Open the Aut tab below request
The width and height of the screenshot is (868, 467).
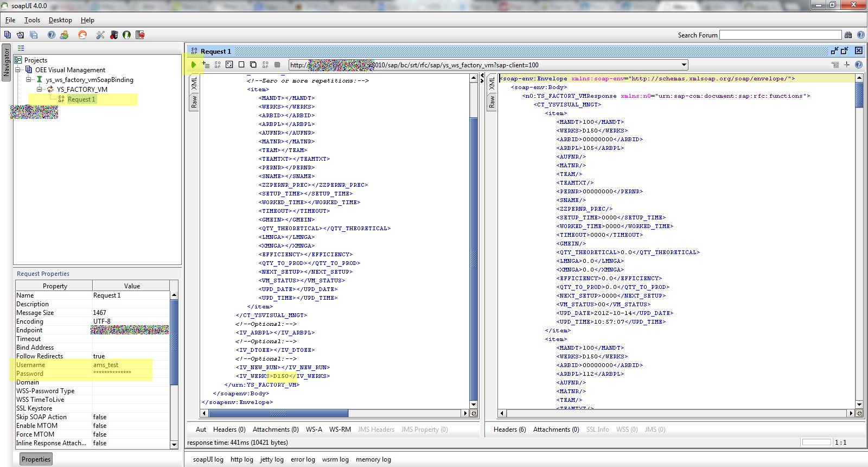point(201,430)
